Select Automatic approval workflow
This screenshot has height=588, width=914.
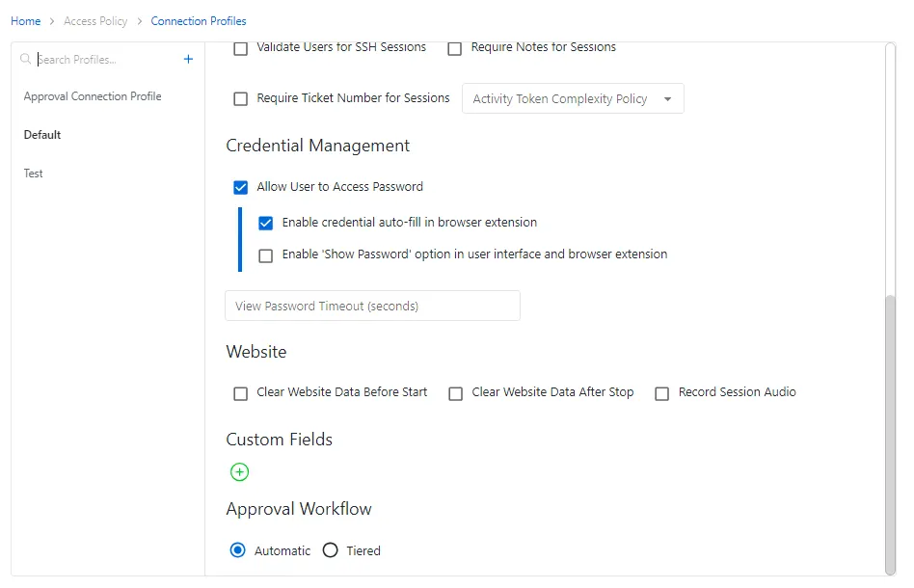238,550
